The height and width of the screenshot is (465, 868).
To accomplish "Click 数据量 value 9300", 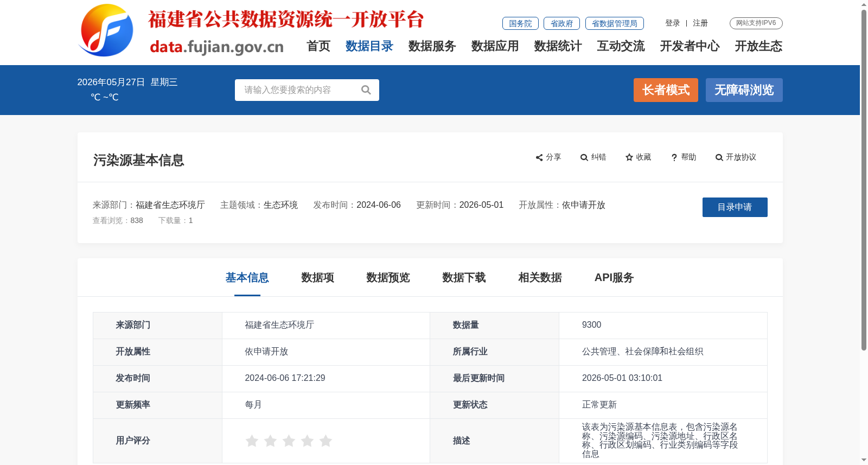I will pos(591,325).
